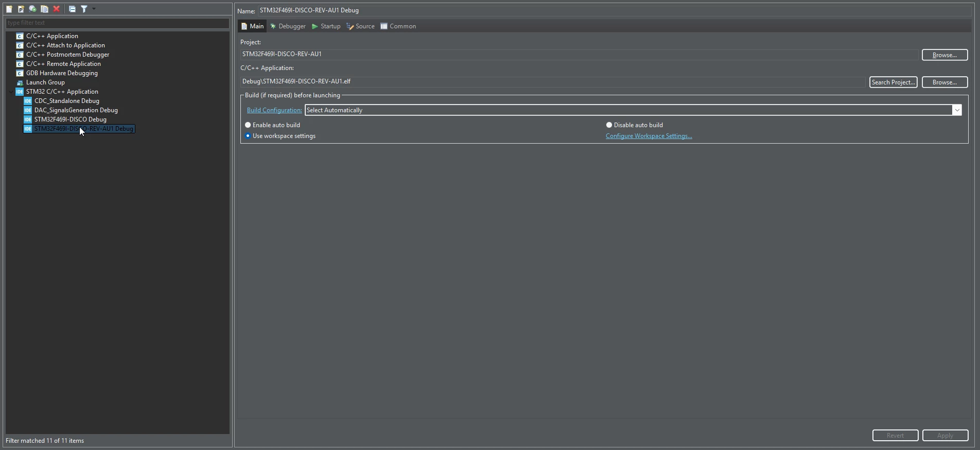Open Configure Workspace Settings link

(x=649, y=136)
